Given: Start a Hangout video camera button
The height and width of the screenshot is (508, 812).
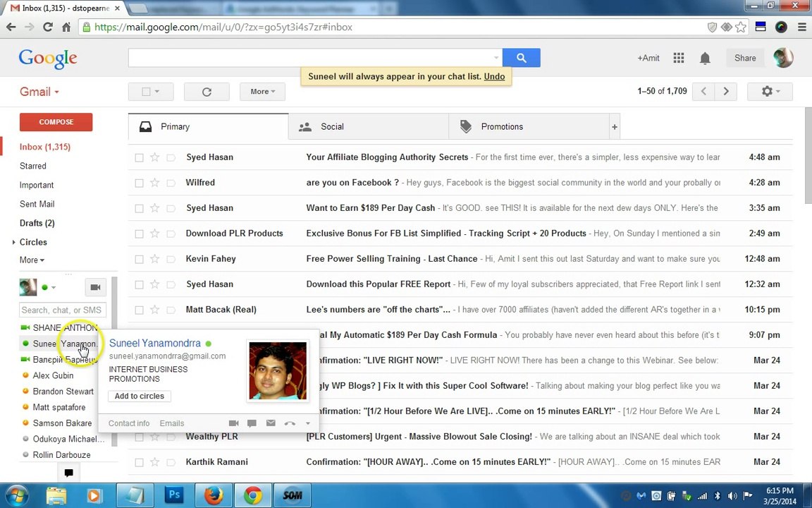Looking at the screenshot, I should 95,287.
